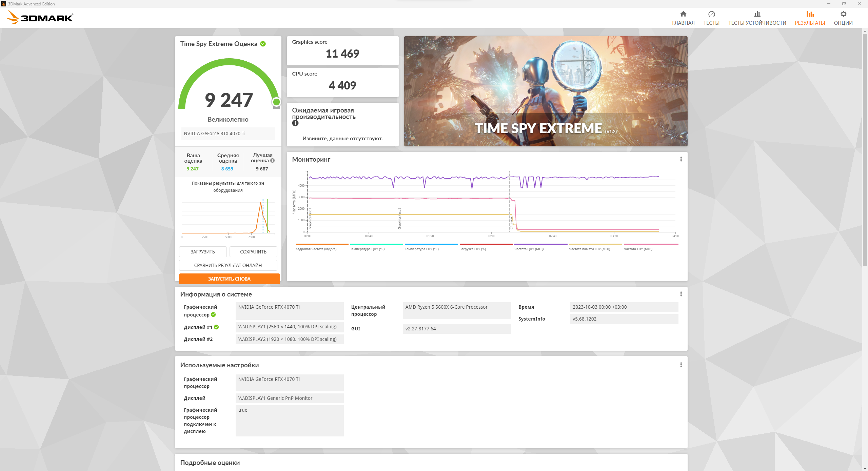Viewport: 868px width, 471px height.
Task: Open the Тесты speedometer icon
Action: [711, 14]
